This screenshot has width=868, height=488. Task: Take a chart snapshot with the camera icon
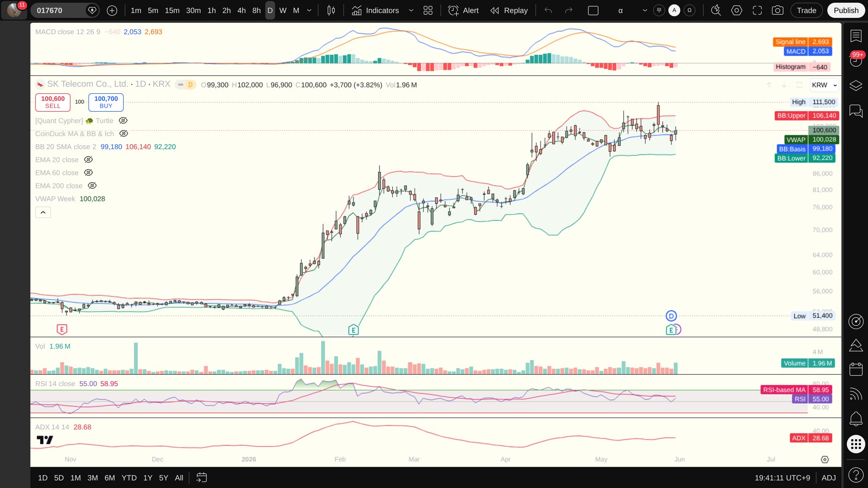[777, 10]
